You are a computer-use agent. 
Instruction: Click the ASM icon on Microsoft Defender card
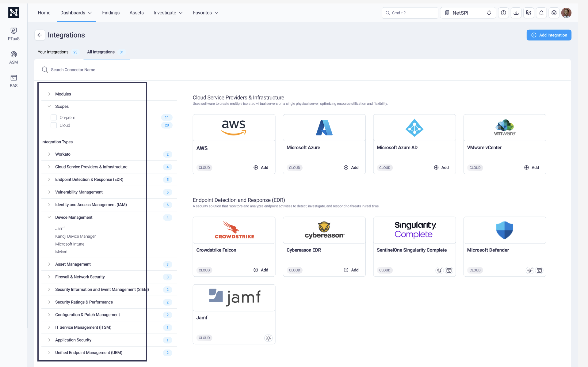[530, 270]
